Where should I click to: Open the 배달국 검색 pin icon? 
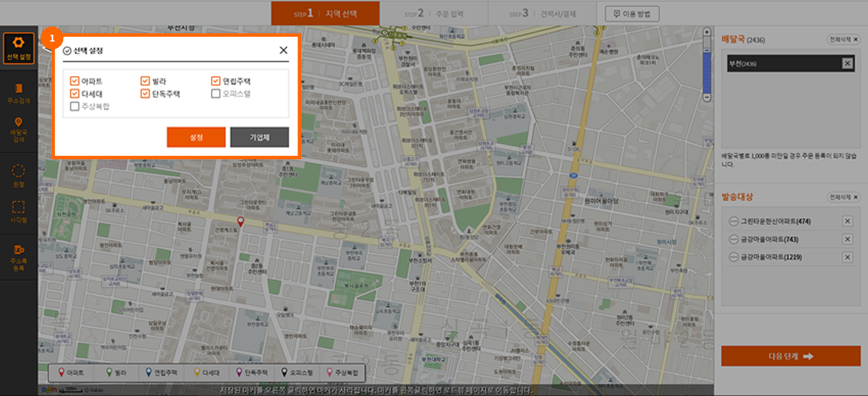click(x=19, y=129)
